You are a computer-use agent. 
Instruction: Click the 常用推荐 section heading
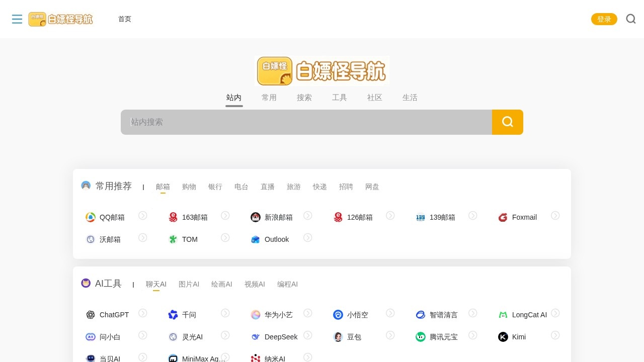114,186
